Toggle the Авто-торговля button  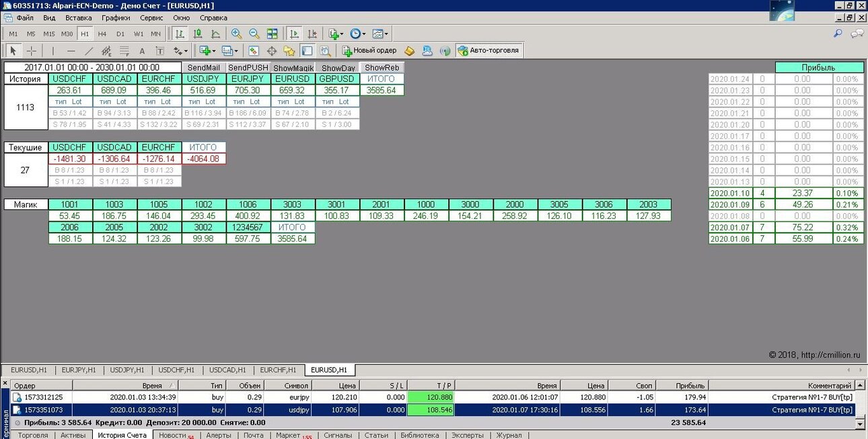click(x=489, y=50)
